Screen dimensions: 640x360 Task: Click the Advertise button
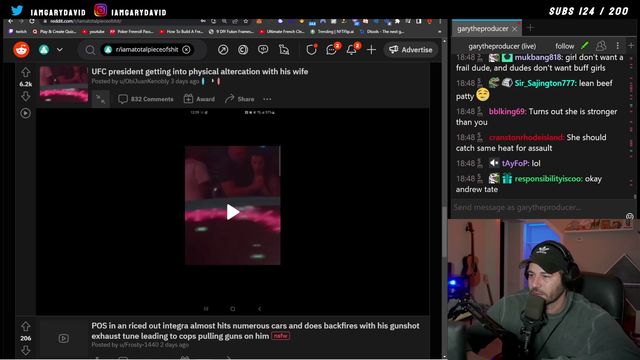[411, 50]
